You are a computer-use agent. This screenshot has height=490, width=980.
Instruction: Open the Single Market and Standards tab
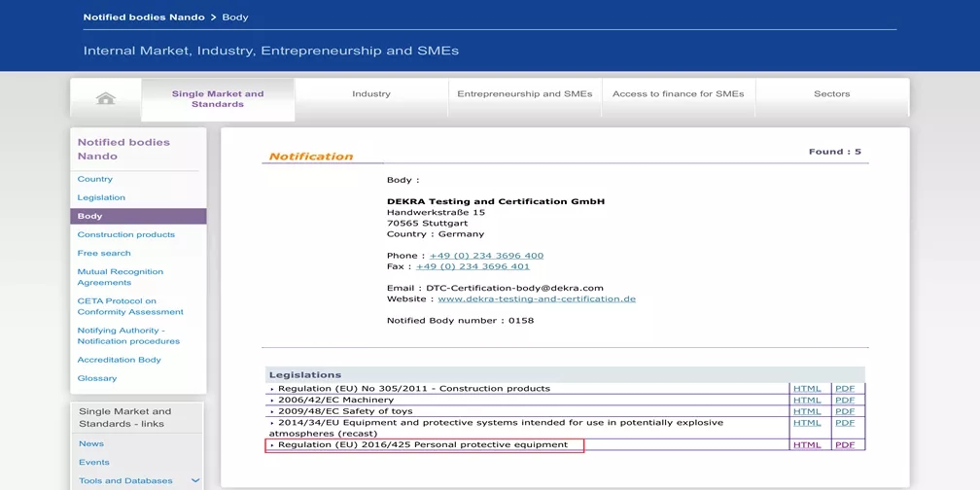[218, 99]
